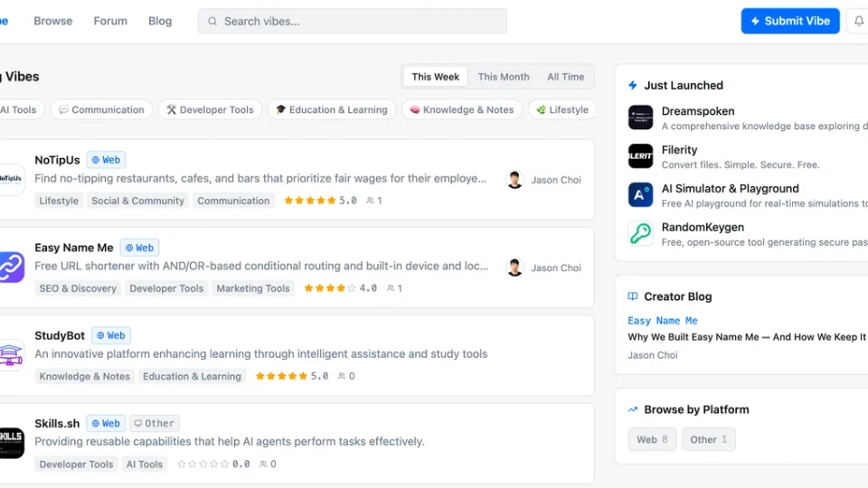The image size is (868, 488).
Task: Filter by Education & Learning category chip
Action: pyautogui.click(x=331, y=110)
